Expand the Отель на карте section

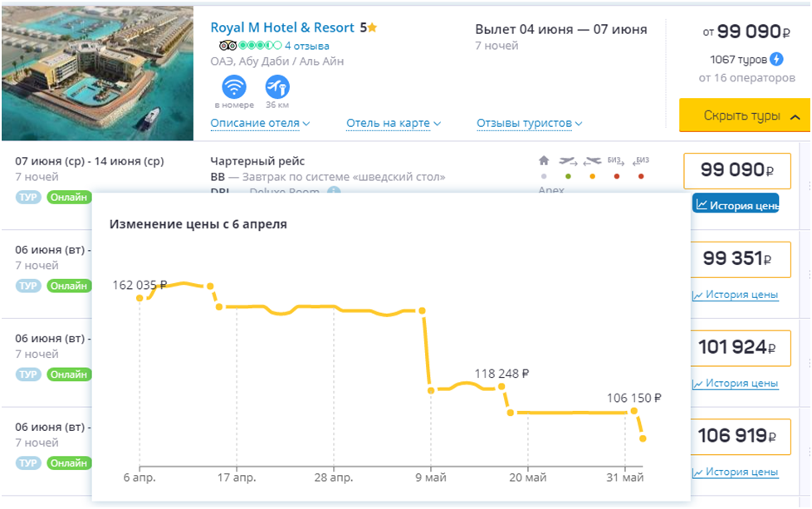point(394,124)
